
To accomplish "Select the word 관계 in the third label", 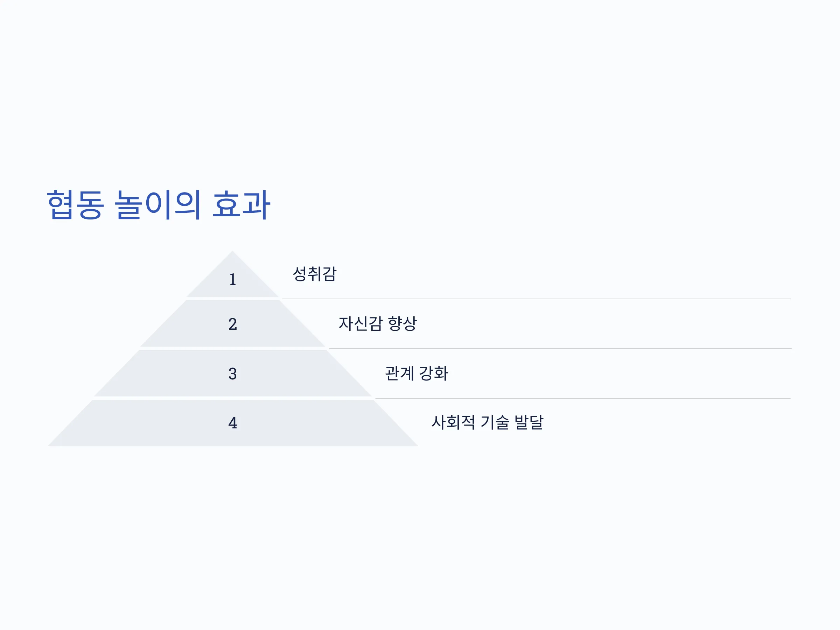I will [x=399, y=373].
